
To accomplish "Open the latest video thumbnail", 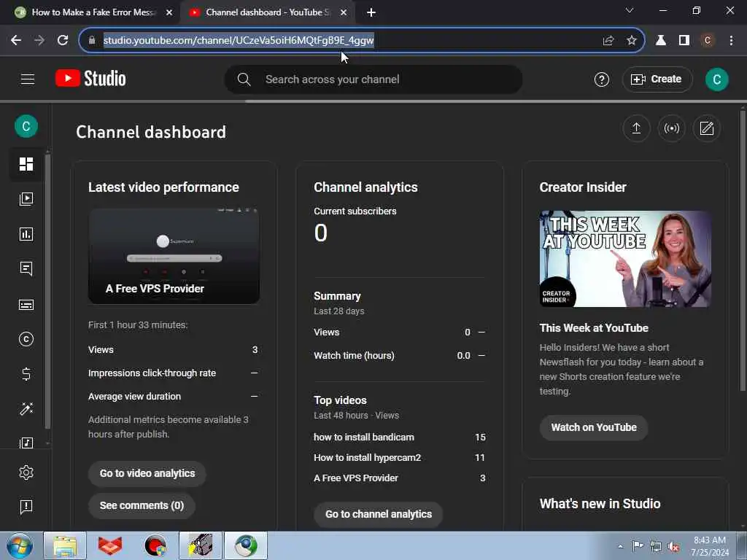I will pos(174,256).
